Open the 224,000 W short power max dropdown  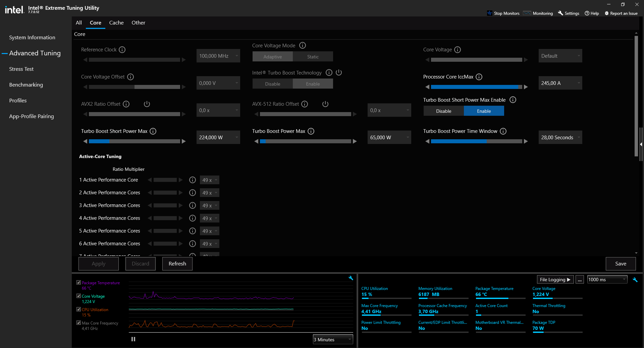218,138
